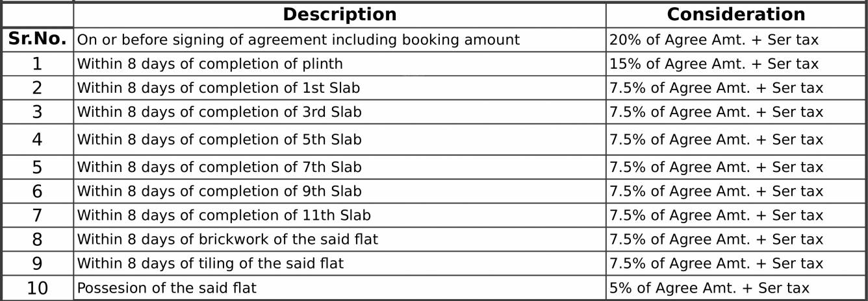
Task: Select the Sr.No. header cell
Action: pos(37,40)
